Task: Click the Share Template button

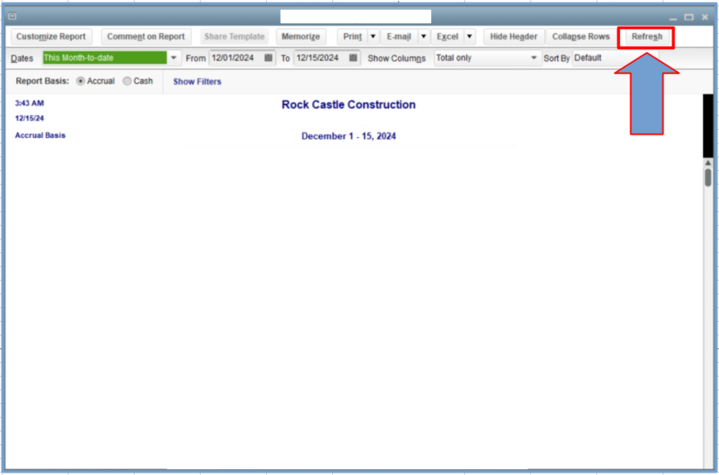Action: (x=234, y=36)
